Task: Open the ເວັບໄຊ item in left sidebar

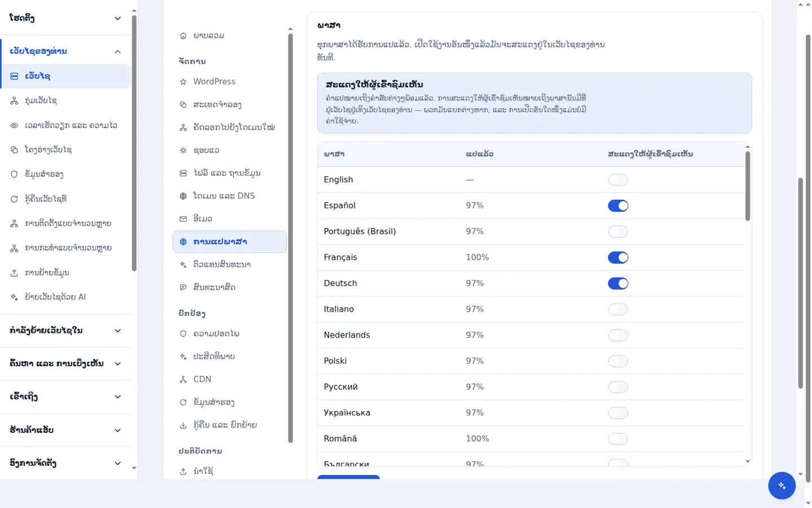Action: point(65,76)
